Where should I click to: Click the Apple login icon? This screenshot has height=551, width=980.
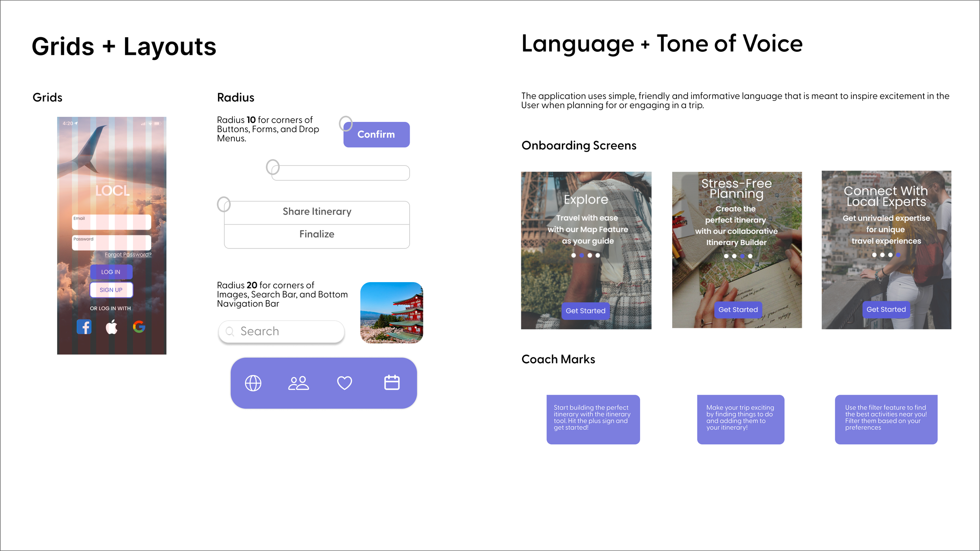tap(112, 326)
